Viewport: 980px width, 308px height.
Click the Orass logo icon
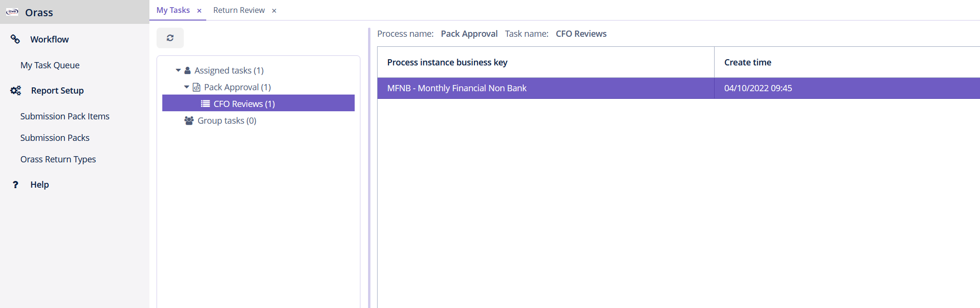[12, 12]
